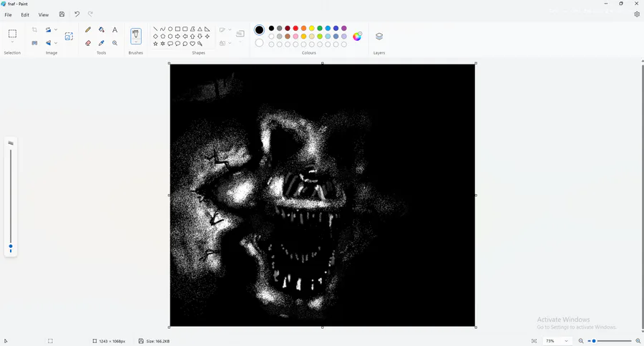Choose the Right arrow shape
The height and width of the screenshot is (346, 644).
[x=177, y=37]
